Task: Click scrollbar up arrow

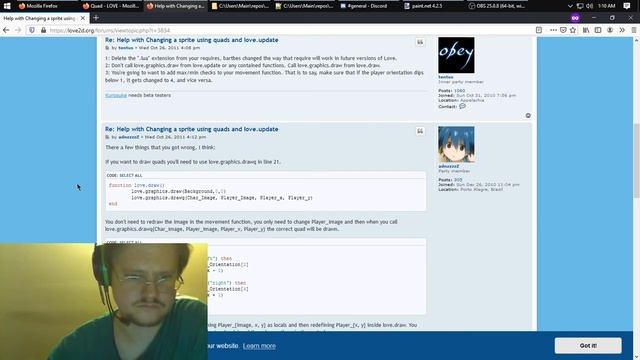Action: click(x=636, y=40)
